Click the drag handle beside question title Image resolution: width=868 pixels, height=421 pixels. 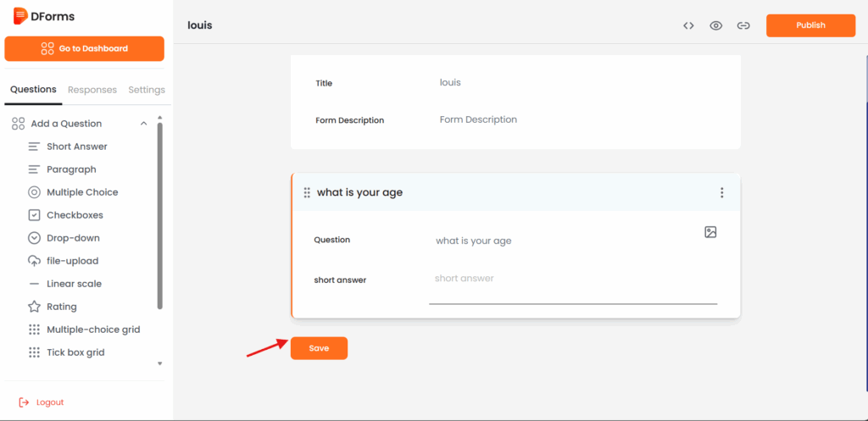(x=307, y=193)
